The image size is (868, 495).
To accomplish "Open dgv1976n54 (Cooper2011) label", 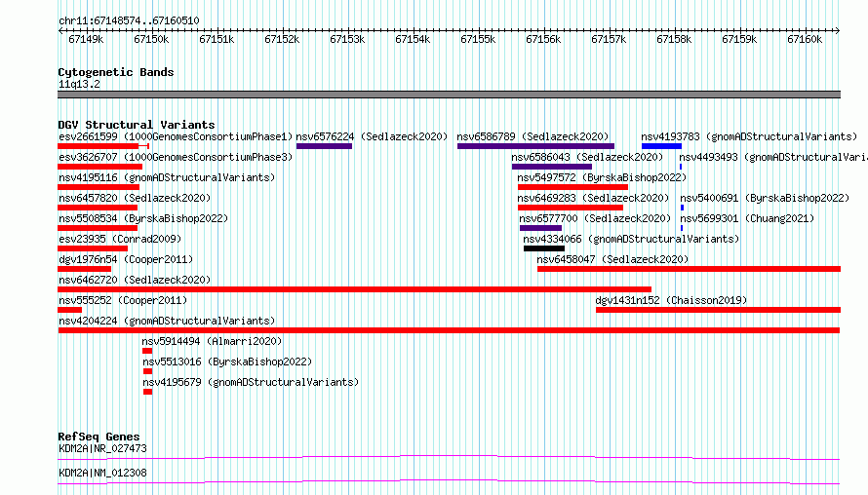I will (126, 259).
